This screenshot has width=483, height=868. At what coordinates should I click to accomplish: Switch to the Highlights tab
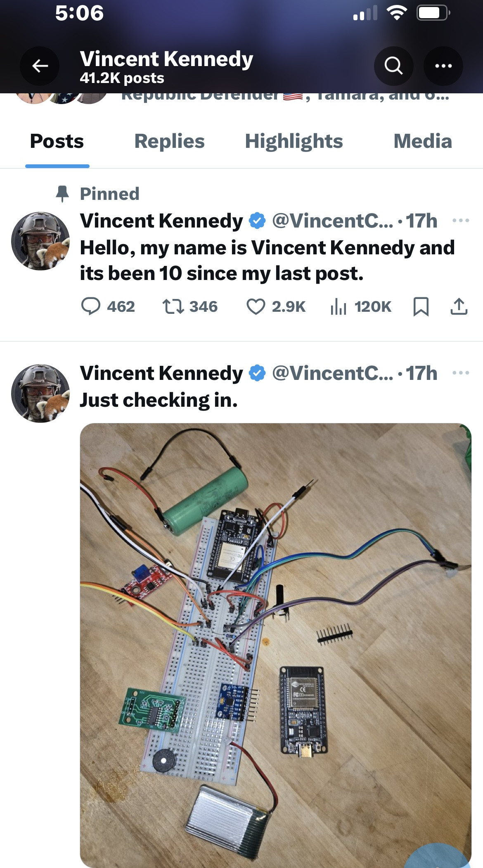tap(294, 141)
